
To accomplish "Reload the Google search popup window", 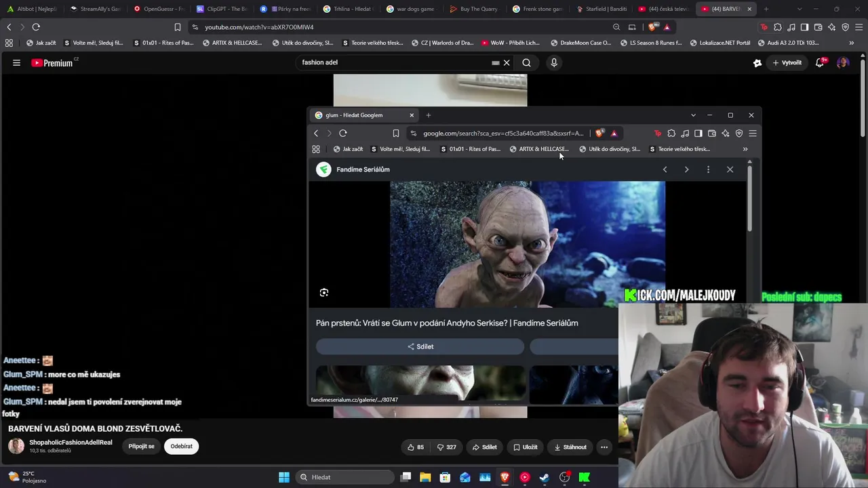I will (x=343, y=134).
